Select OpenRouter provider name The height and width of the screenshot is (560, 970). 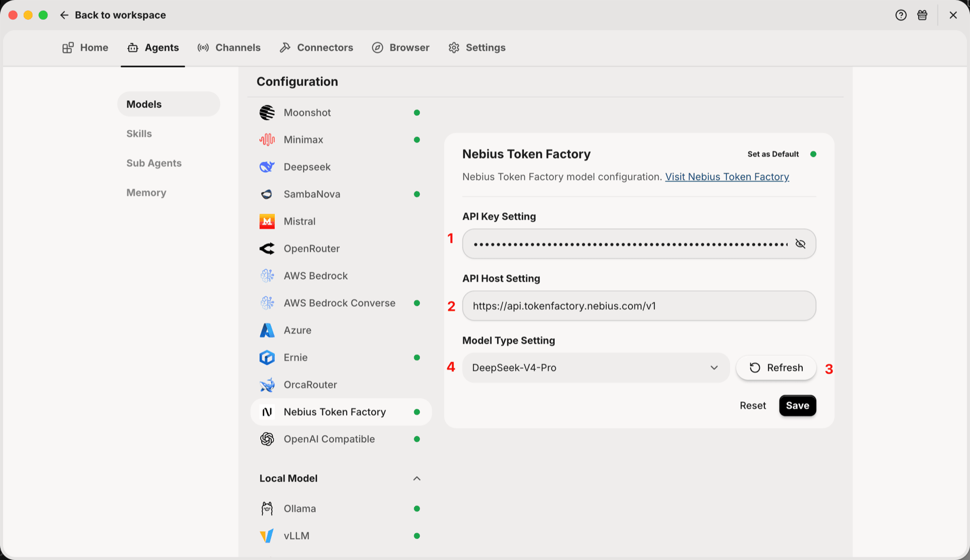(312, 248)
